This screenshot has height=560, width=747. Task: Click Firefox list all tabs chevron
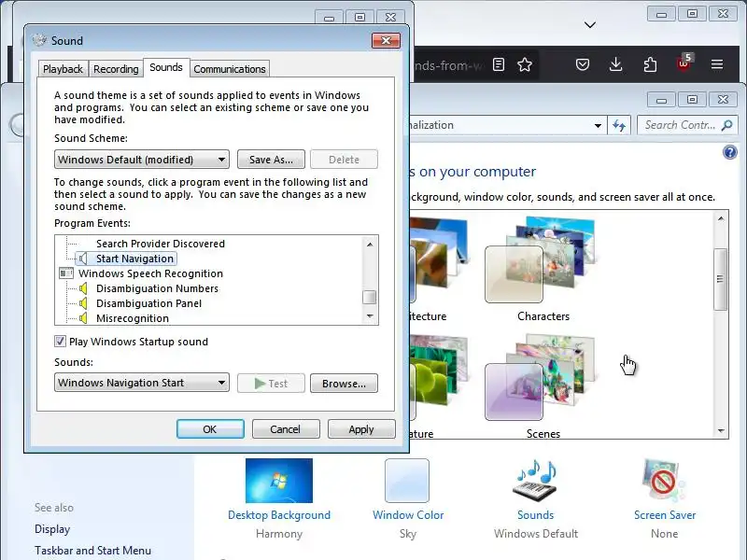click(x=590, y=25)
